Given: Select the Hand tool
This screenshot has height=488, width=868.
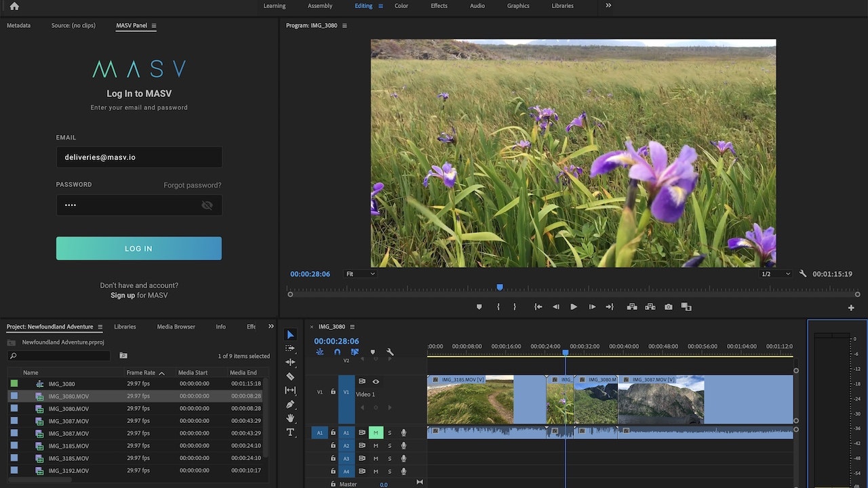Looking at the screenshot, I should coord(290,418).
